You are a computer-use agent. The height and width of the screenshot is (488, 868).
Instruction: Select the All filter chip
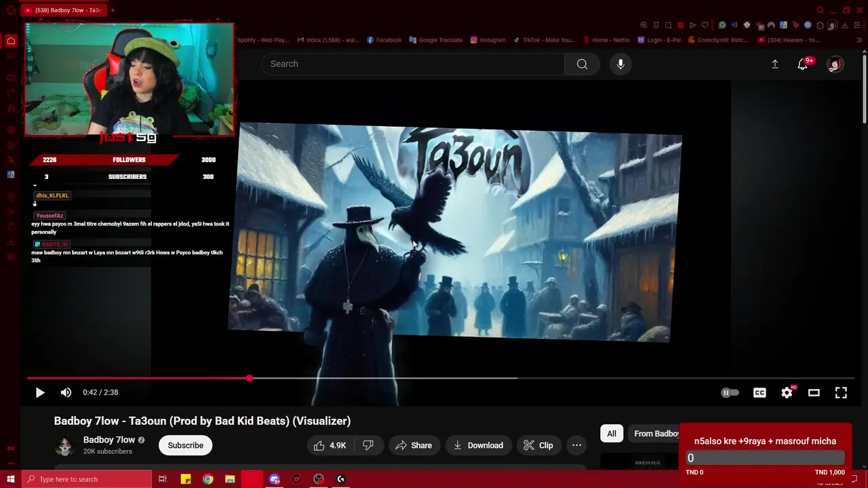612,434
